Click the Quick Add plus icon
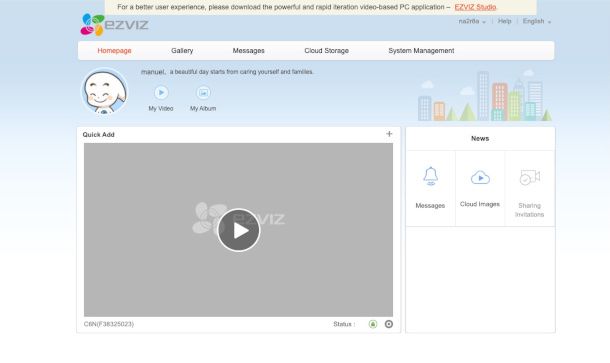This screenshot has width=610, height=363. pos(389,134)
